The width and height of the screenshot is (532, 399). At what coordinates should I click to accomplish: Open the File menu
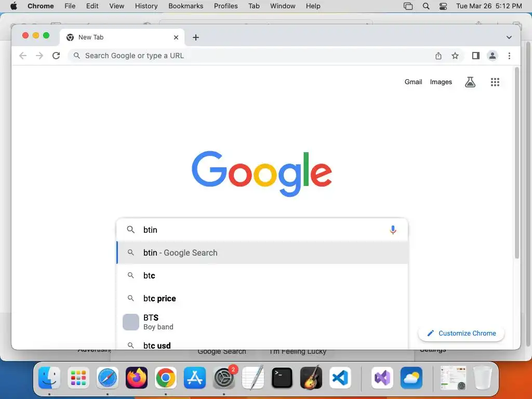pyautogui.click(x=70, y=6)
